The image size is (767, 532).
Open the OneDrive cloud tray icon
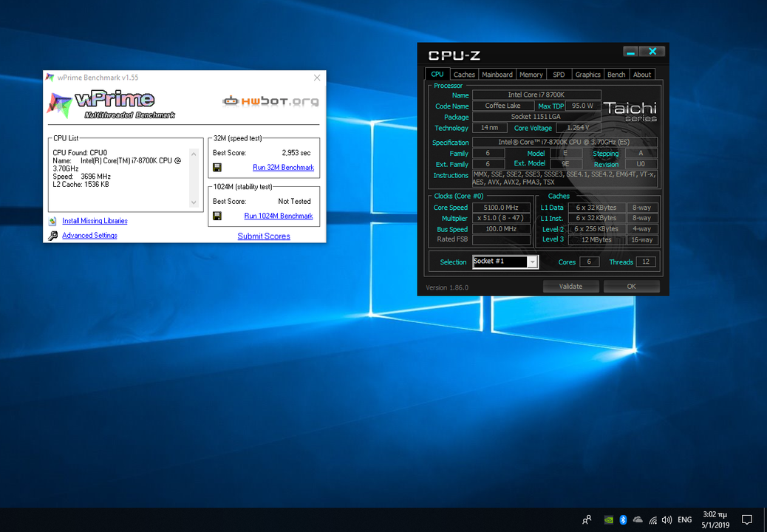pos(638,519)
